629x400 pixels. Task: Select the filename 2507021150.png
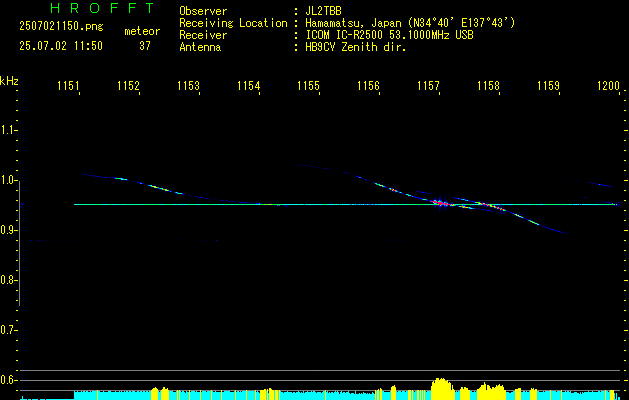click(x=61, y=27)
